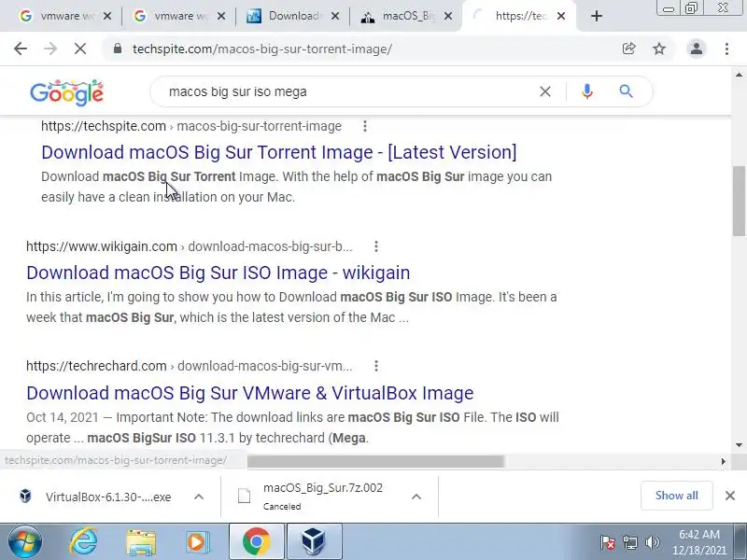
Task: Close the downloads bar
Action: coord(730,496)
